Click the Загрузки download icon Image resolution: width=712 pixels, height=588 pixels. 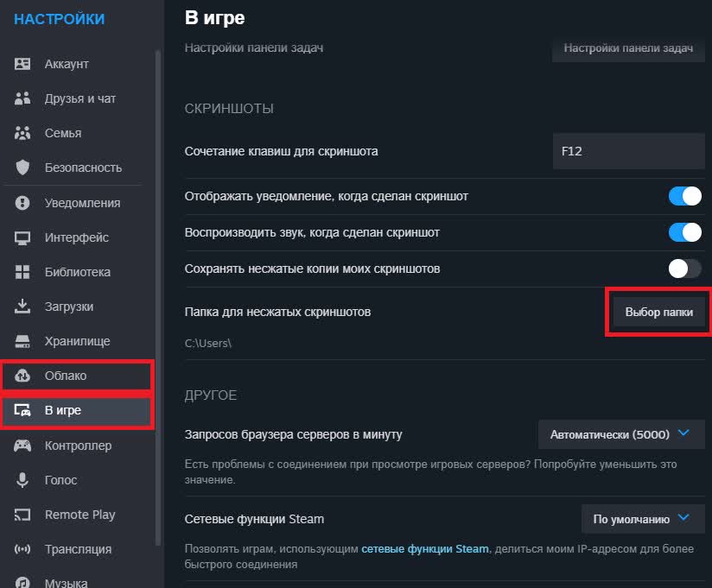point(22,307)
